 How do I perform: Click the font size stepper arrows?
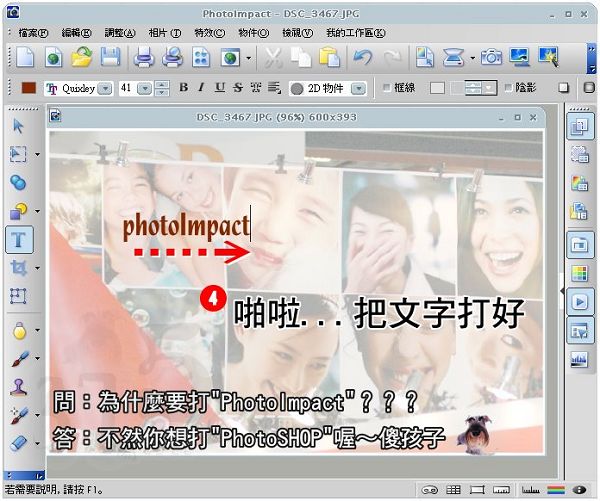click(162, 88)
